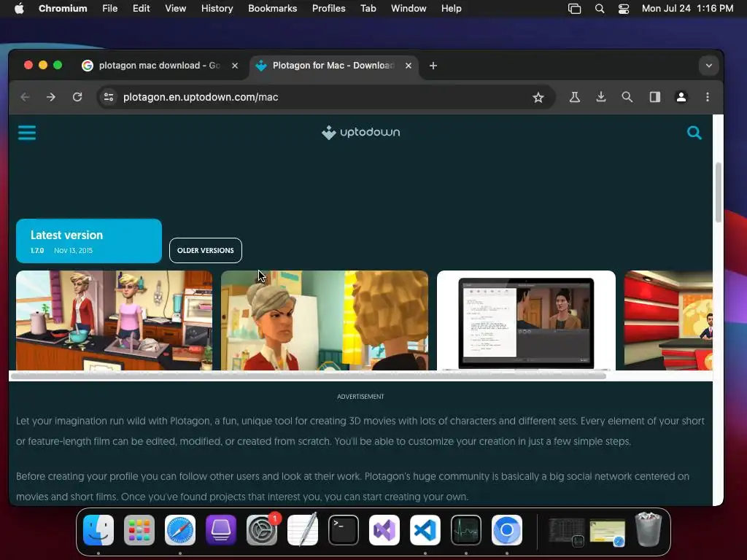Open the Window menu

[409, 9]
